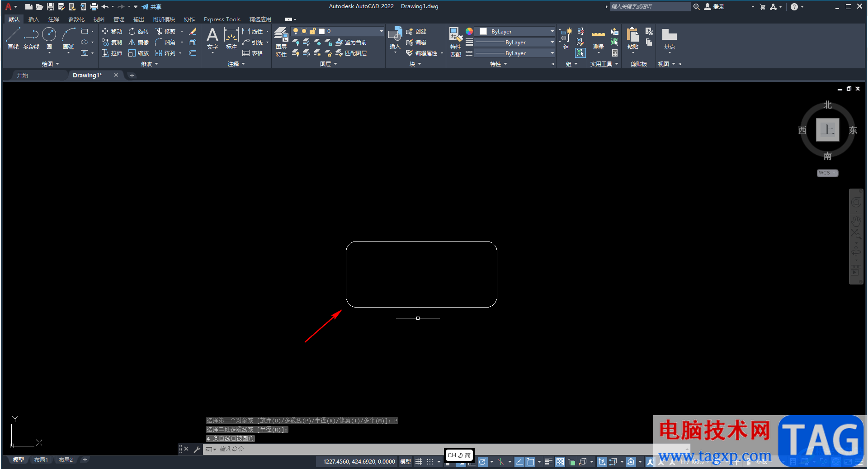Open the 插入 ribbon tab
Image resolution: width=868 pixels, height=469 pixels.
point(33,19)
